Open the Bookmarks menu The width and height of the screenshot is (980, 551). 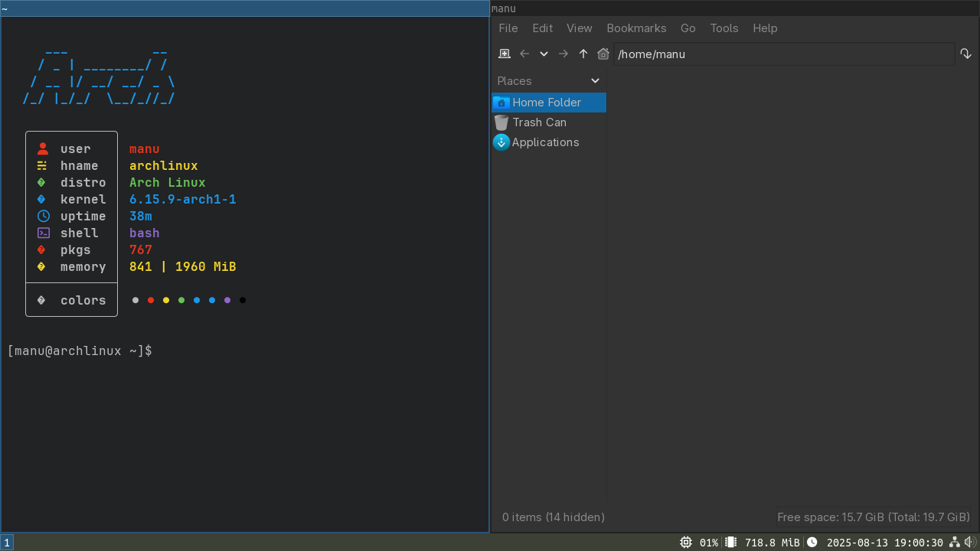point(636,28)
